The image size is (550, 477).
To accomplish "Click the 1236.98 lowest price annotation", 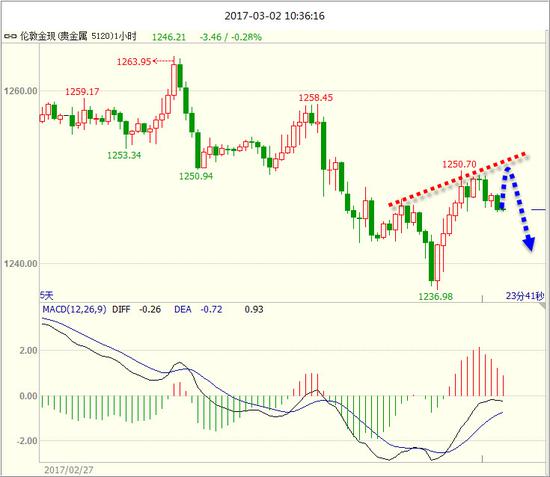I will coord(436,297).
